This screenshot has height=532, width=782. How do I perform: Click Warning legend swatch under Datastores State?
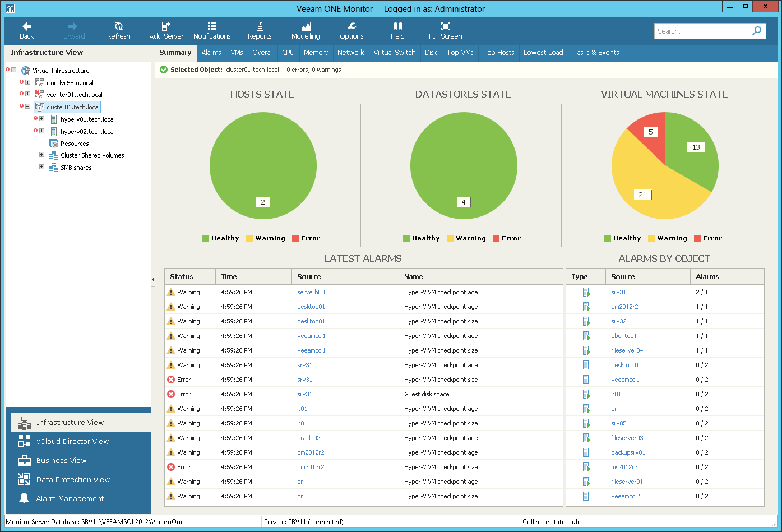(450, 238)
